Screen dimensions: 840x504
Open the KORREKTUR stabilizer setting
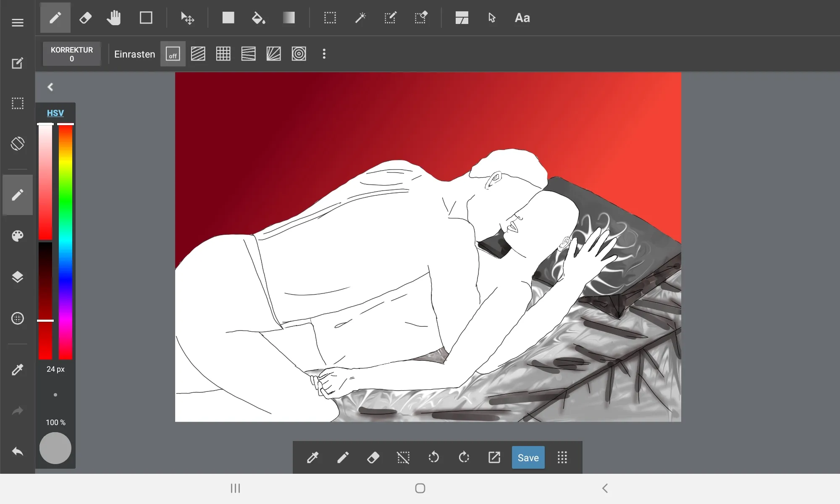[x=72, y=54]
